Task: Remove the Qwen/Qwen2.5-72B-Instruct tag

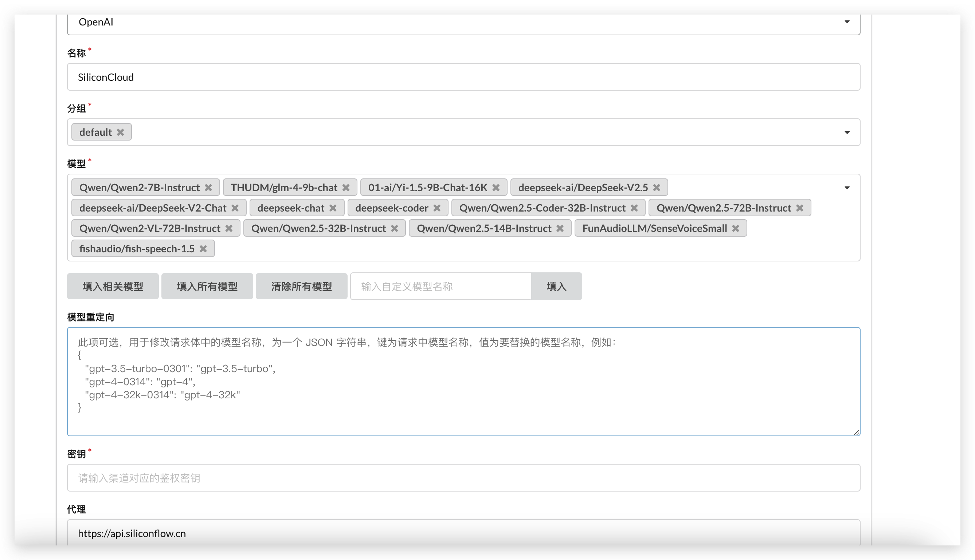Action: pos(799,208)
